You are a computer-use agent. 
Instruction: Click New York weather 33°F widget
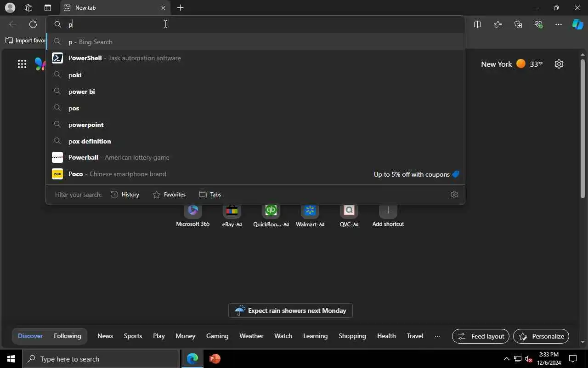(512, 64)
